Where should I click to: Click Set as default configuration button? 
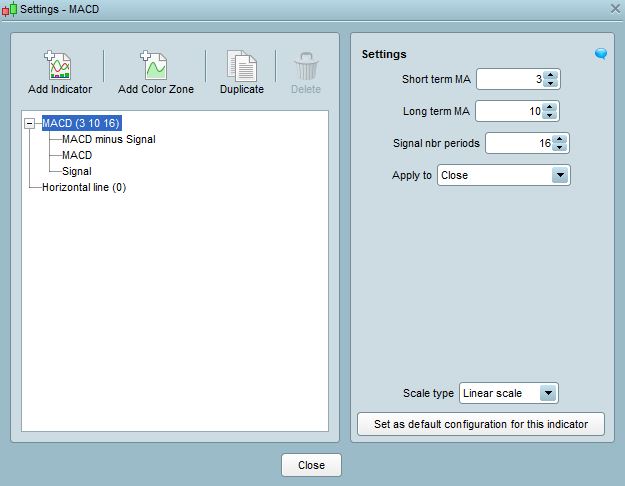click(x=481, y=424)
